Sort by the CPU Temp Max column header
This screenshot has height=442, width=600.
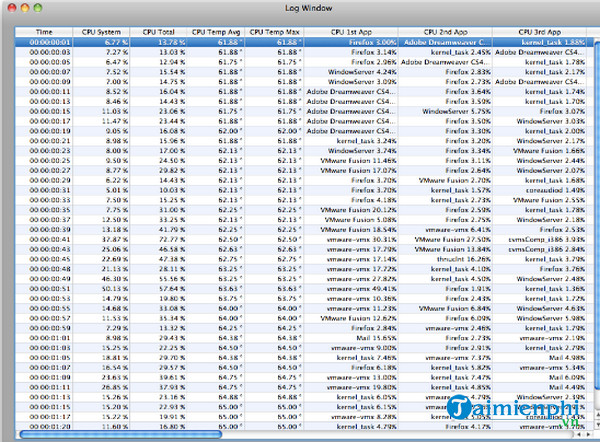[274, 32]
